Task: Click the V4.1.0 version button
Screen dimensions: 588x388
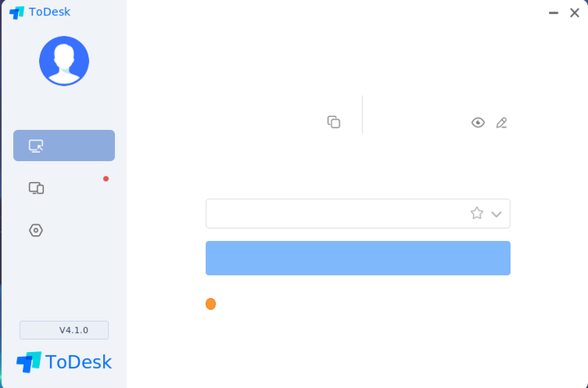Action: [x=64, y=330]
